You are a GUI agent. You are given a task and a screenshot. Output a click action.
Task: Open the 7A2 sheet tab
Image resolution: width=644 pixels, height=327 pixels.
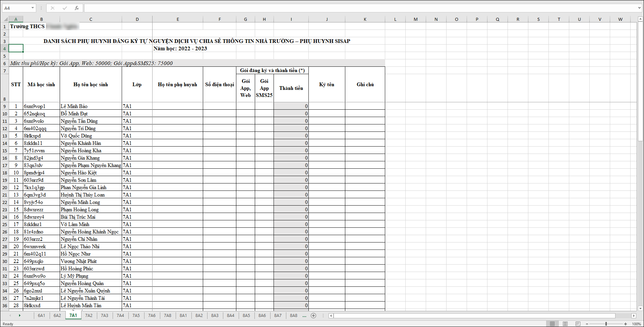click(89, 316)
